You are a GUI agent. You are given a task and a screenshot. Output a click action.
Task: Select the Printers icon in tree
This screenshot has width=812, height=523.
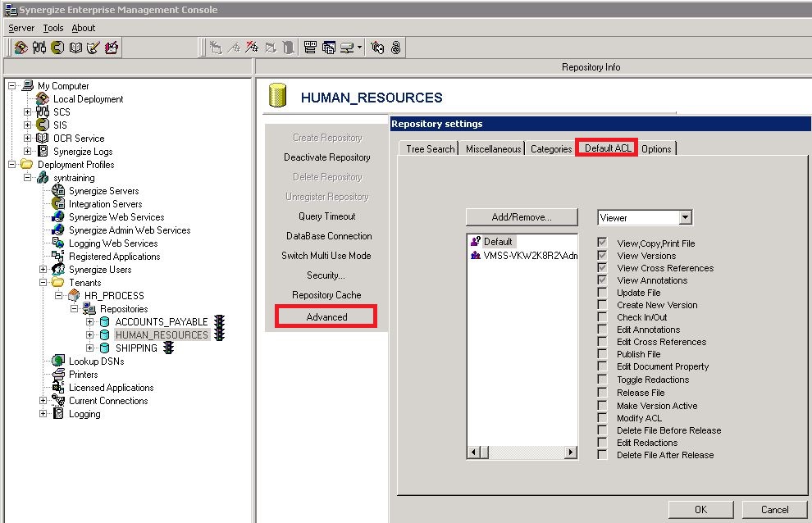tap(58, 374)
